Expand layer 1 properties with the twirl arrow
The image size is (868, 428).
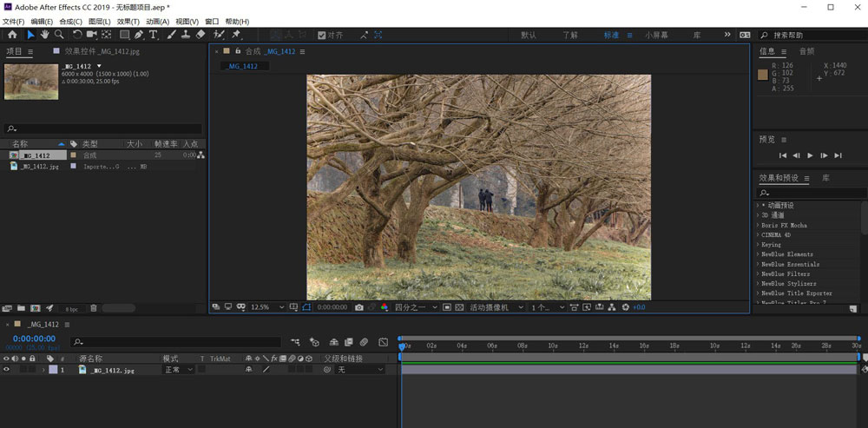pos(43,370)
